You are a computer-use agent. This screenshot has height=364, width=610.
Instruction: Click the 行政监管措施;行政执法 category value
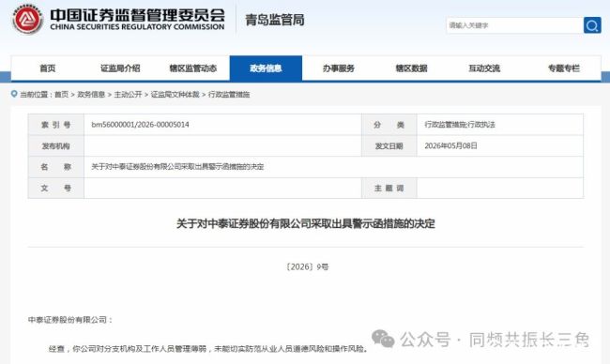point(460,125)
